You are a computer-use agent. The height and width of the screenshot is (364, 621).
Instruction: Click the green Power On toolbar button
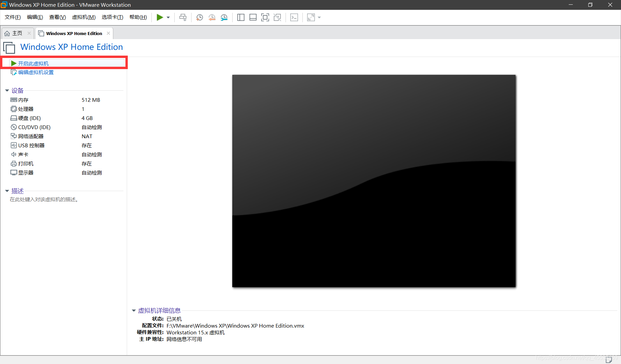160,18
